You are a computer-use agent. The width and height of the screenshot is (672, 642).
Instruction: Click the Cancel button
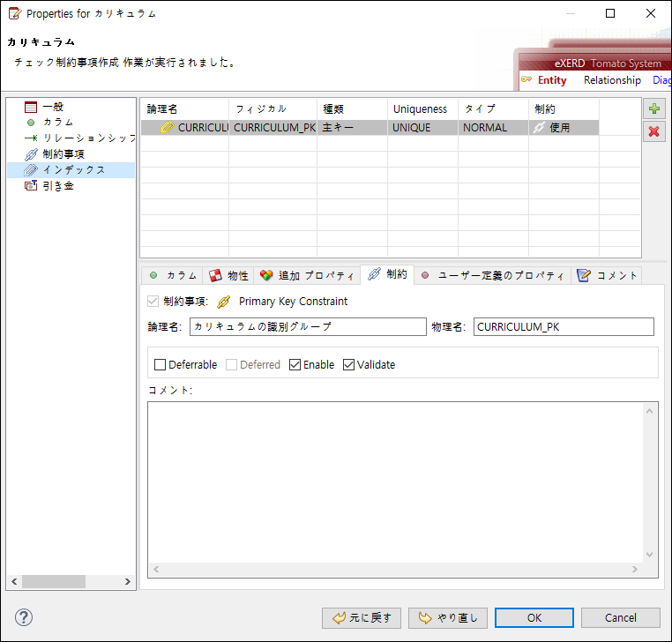point(621,617)
